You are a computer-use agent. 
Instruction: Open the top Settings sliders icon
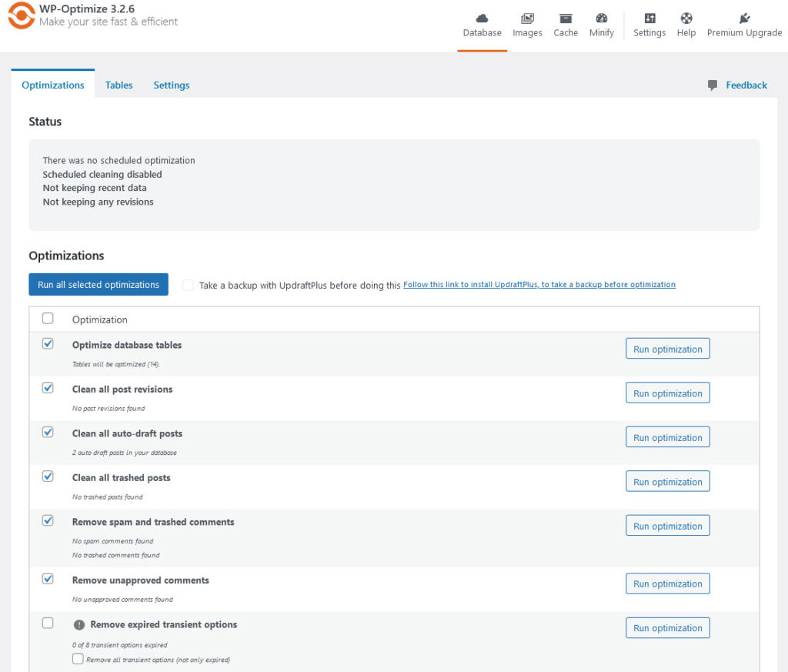point(649,18)
